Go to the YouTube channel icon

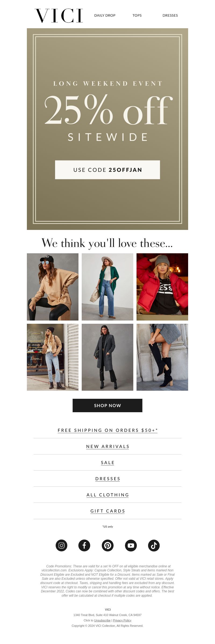pos(131,545)
